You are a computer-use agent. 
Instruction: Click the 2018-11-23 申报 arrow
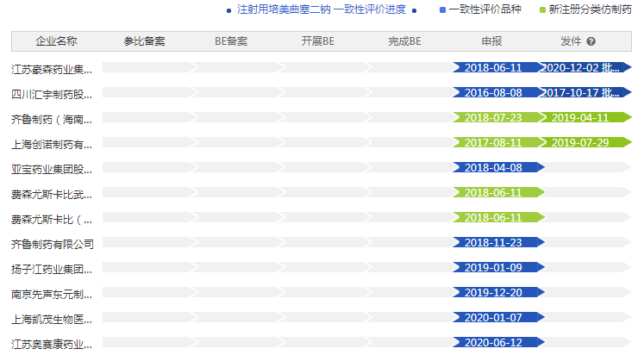point(498,242)
